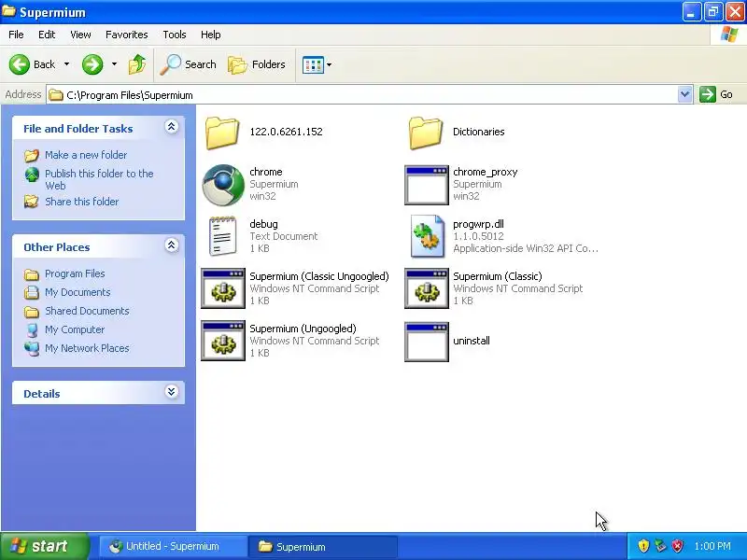This screenshot has height=560, width=747.
Task: Click the 1:00 PM taskbar clock
Action: [x=712, y=546]
